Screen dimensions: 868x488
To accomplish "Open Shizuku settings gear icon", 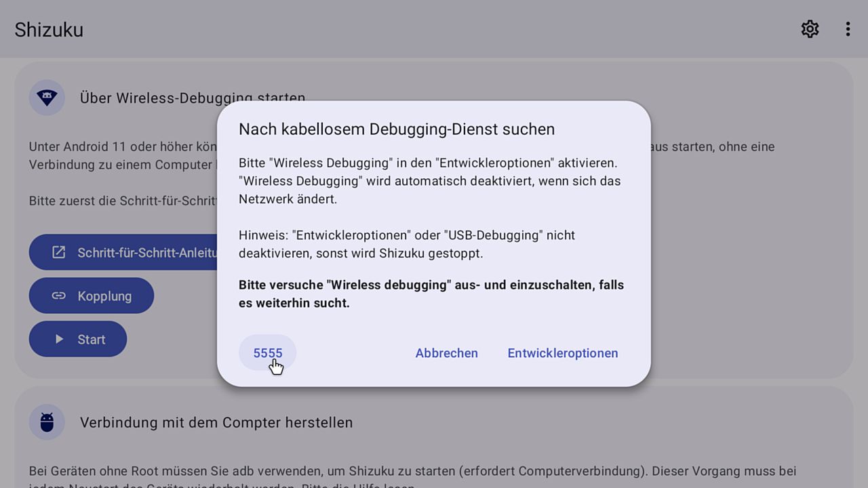I will pos(810,29).
